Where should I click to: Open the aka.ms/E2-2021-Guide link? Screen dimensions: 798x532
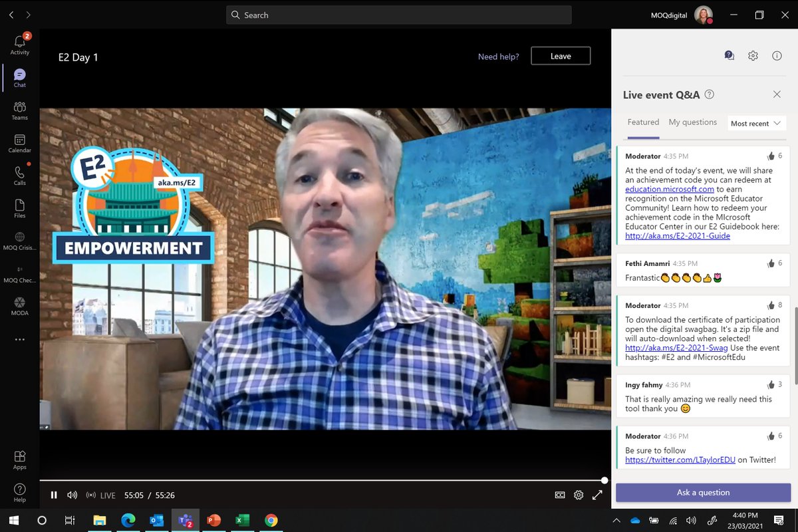[x=678, y=235]
